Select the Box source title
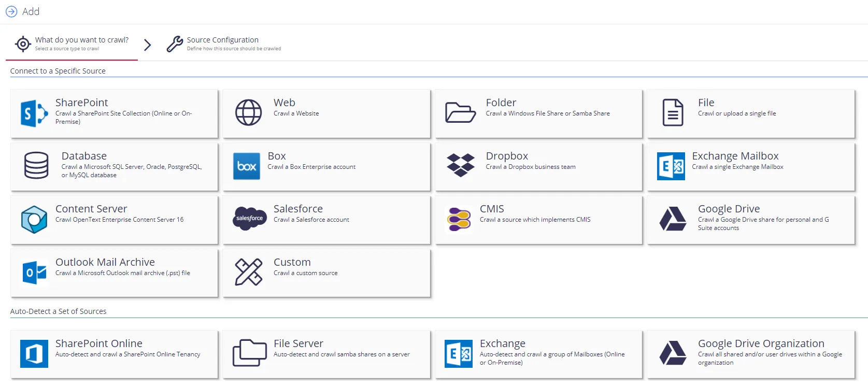This screenshot has width=868, height=388. click(x=277, y=156)
